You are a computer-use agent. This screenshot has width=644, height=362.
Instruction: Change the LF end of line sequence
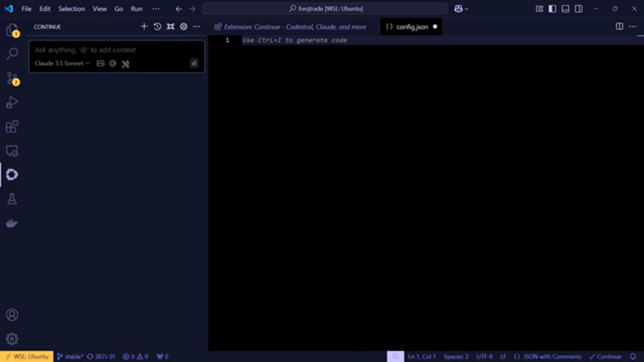pos(503,356)
